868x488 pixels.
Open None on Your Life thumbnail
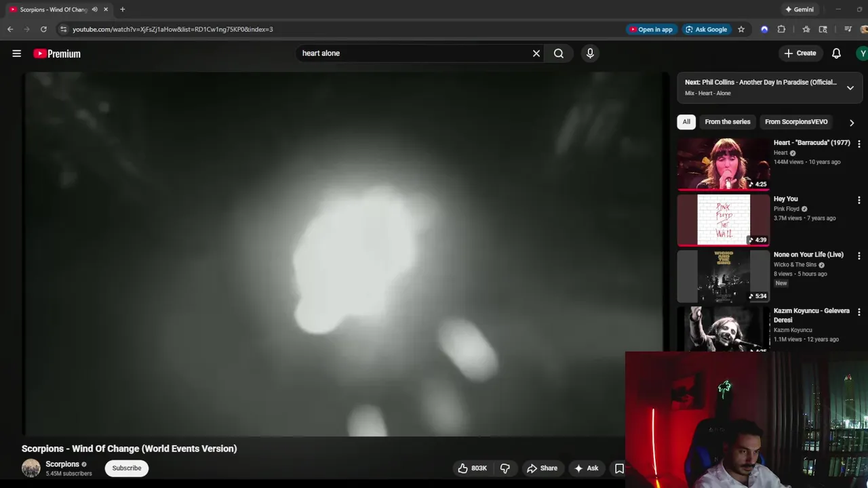(724, 277)
